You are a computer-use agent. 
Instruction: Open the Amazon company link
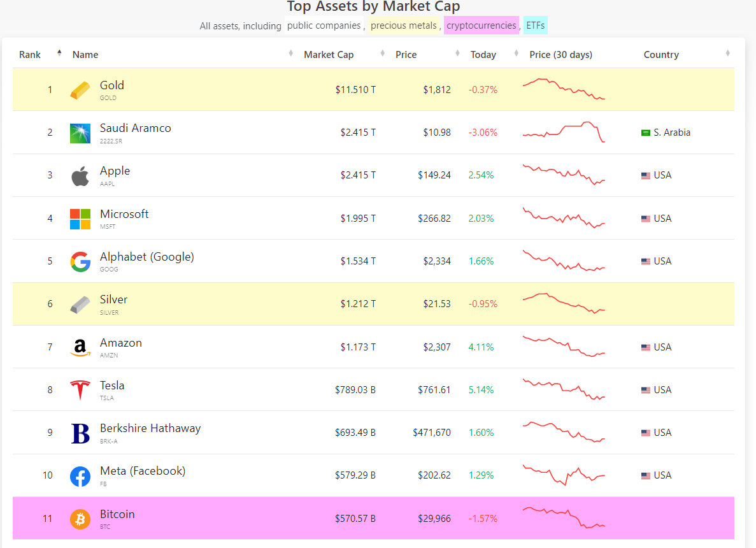click(121, 343)
